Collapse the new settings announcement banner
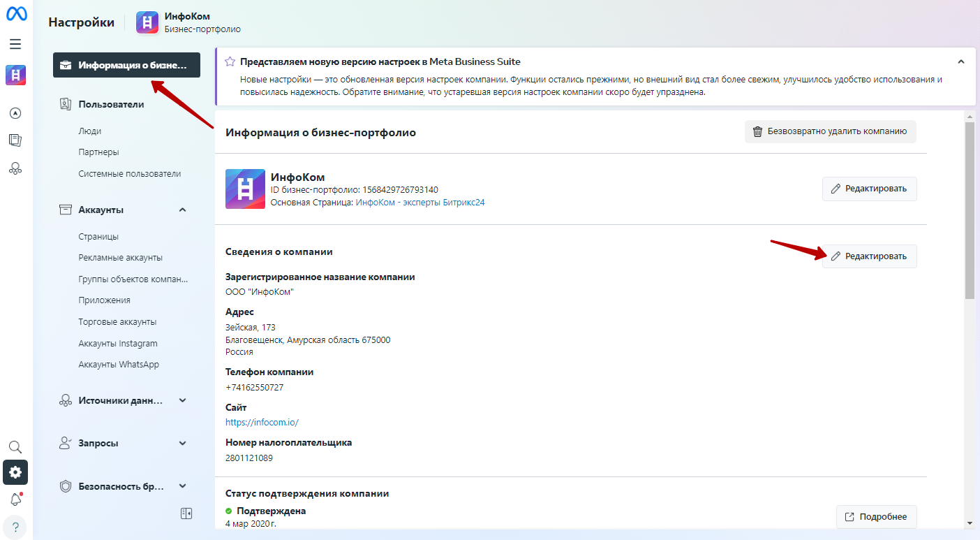980x540 pixels. [x=961, y=61]
